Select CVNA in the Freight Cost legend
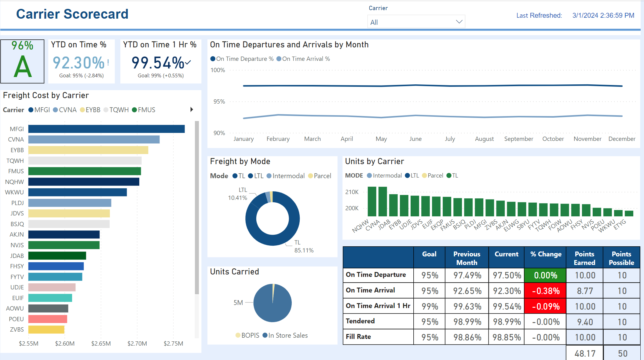The width and height of the screenshot is (644, 360). point(65,110)
